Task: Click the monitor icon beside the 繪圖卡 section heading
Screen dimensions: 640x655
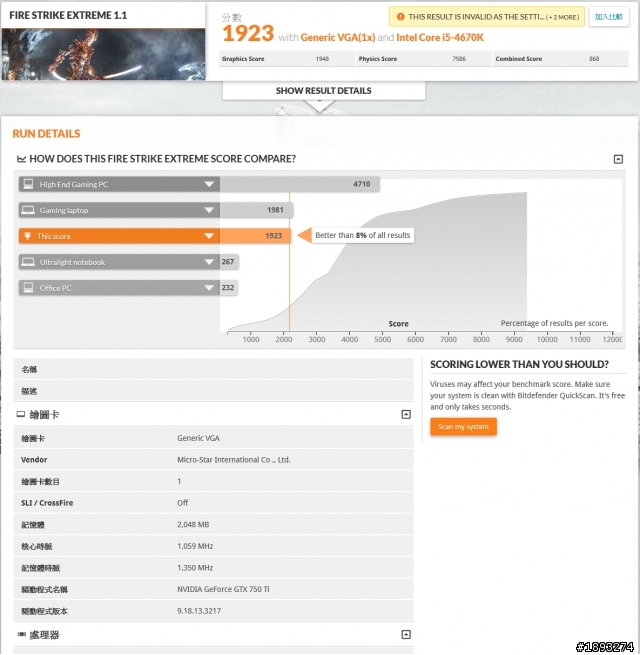Action: pos(21,414)
